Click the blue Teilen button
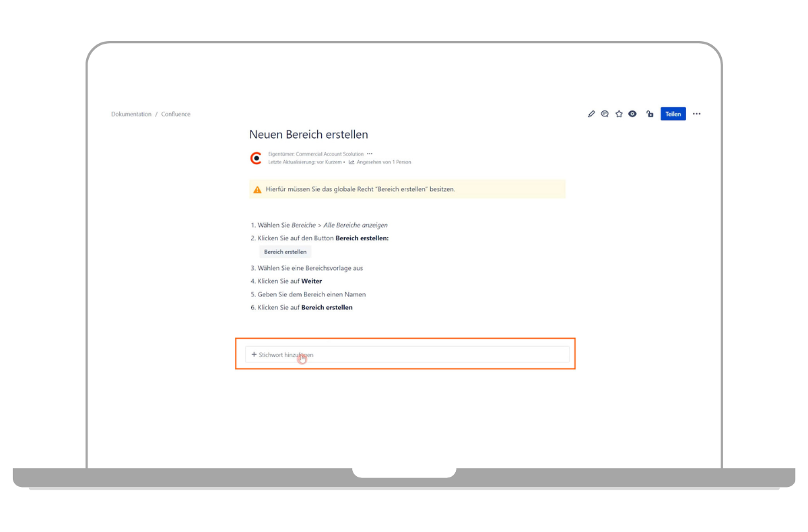The image size is (808, 532). pos(673,114)
